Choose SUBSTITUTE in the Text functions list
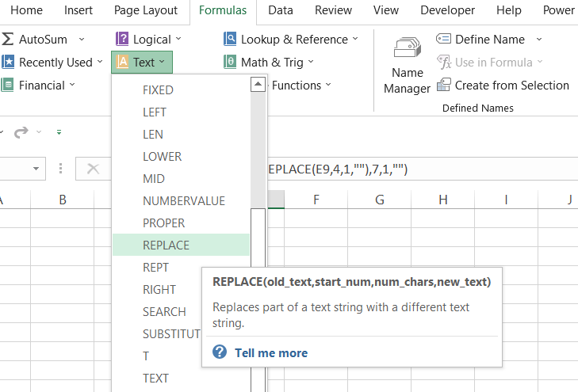This screenshot has width=578, height=392. coord(171,334)
